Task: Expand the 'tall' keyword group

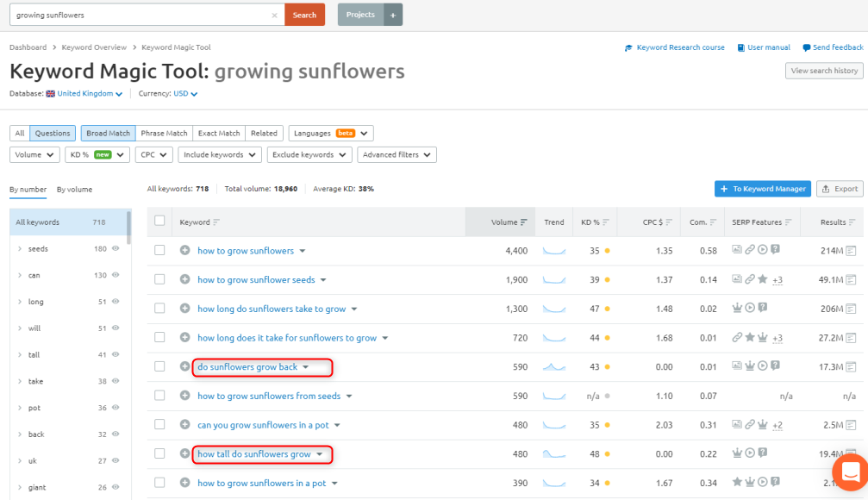Action: tap(20, 355)
